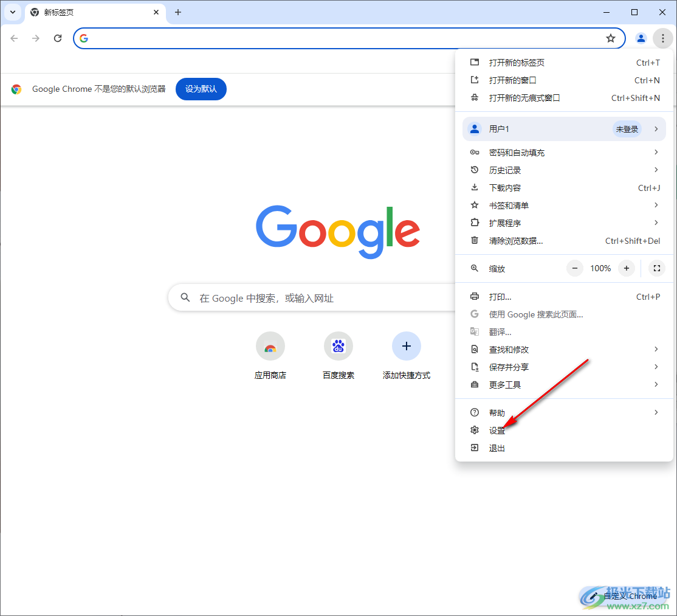Click the Google search box on page
This screenshot has width=677, height=616.
click(x=312, y=297)
